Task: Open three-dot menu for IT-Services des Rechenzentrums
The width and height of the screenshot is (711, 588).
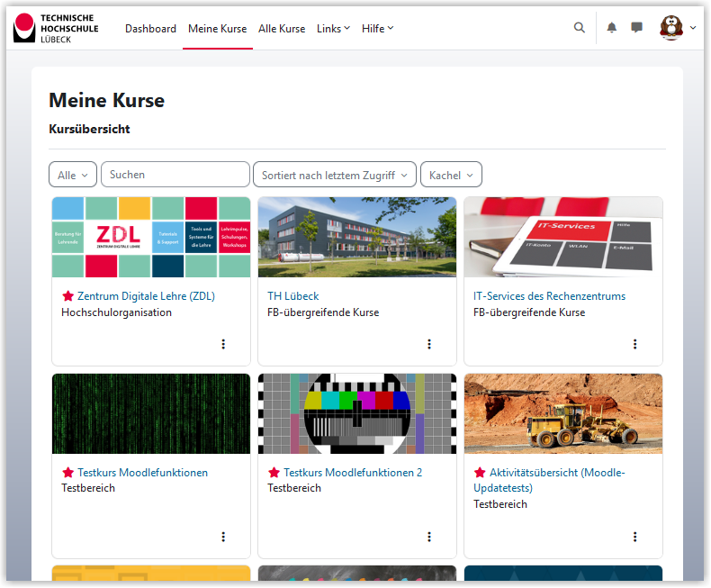Action: point(634,344)
